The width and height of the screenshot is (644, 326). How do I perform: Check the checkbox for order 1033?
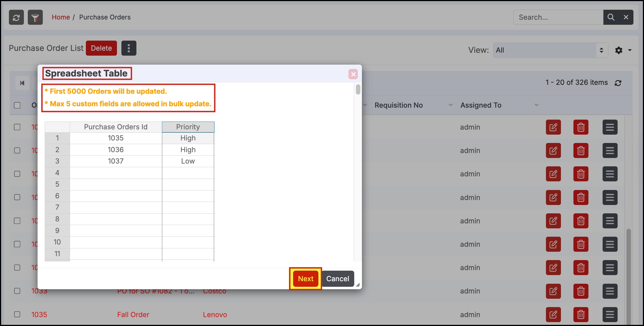coord(17,291)
